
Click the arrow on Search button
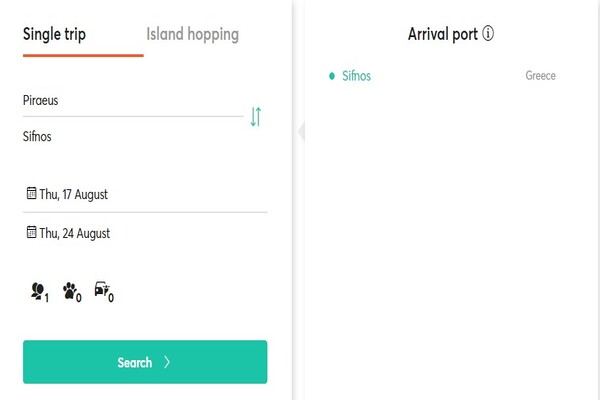click(x=167, y=362)
